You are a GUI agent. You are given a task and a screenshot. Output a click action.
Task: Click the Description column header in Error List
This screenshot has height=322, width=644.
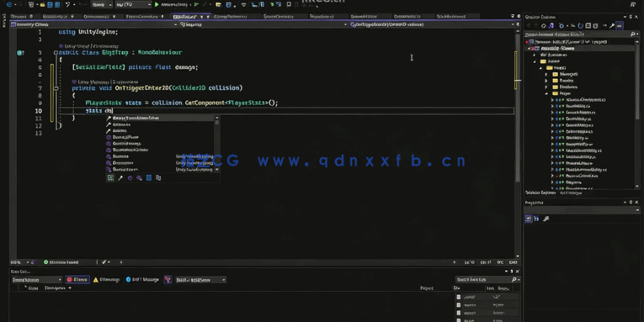point(55,288)
